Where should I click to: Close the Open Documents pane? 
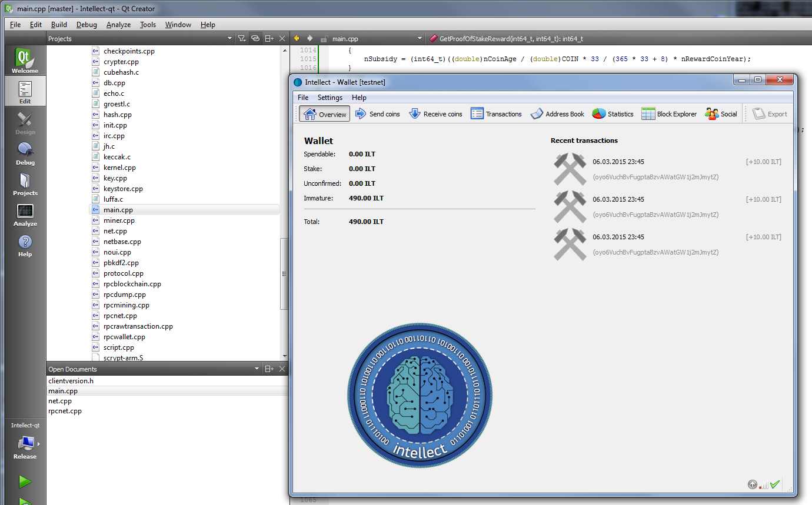(x=282, y=369)
